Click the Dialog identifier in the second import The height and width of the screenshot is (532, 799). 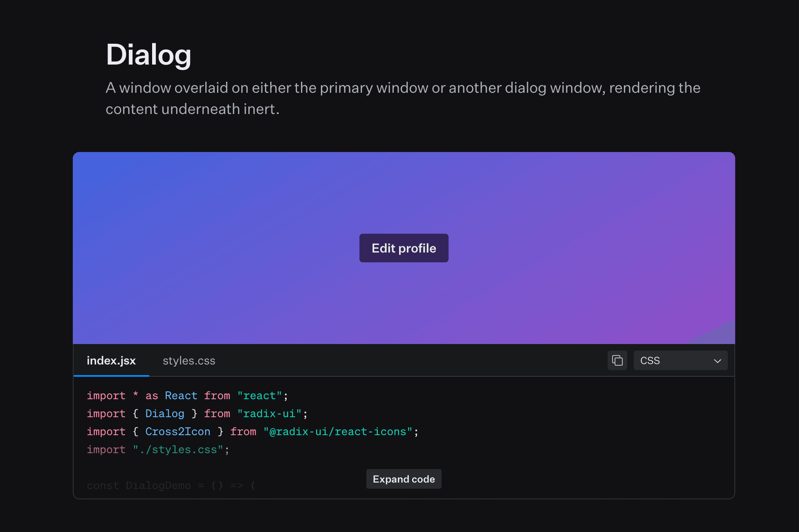(x=165, y=414)
